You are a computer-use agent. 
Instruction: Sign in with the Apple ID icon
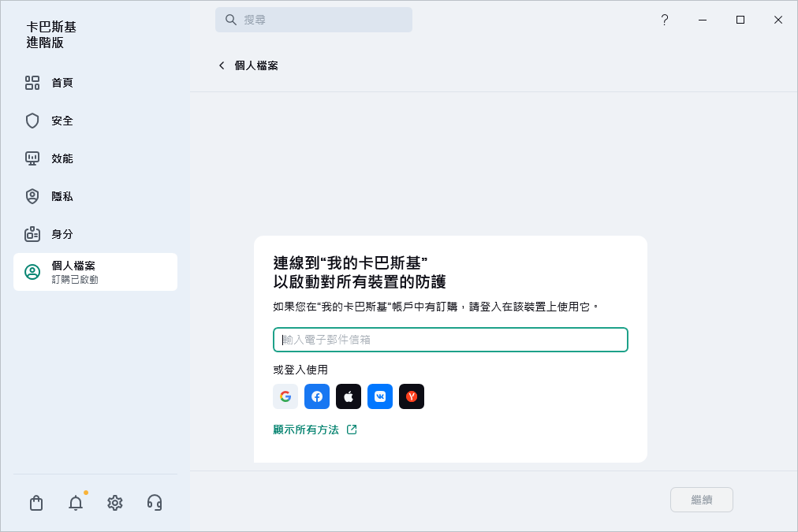point(348,396)
